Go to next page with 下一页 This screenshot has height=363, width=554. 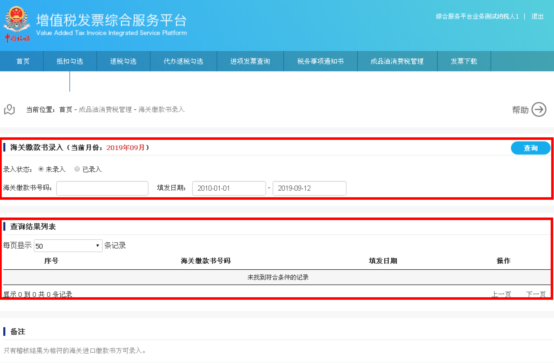[x=536, y=294]
